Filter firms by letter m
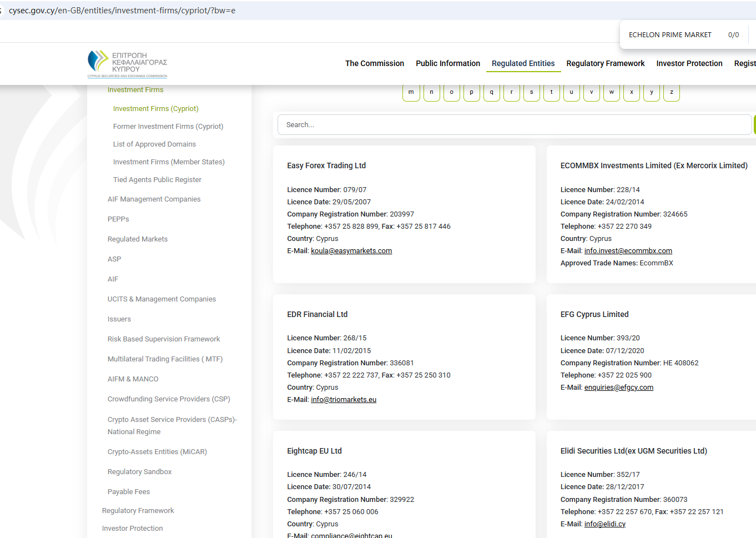Viewport: 756px width, 538px height. coord(411,93)
